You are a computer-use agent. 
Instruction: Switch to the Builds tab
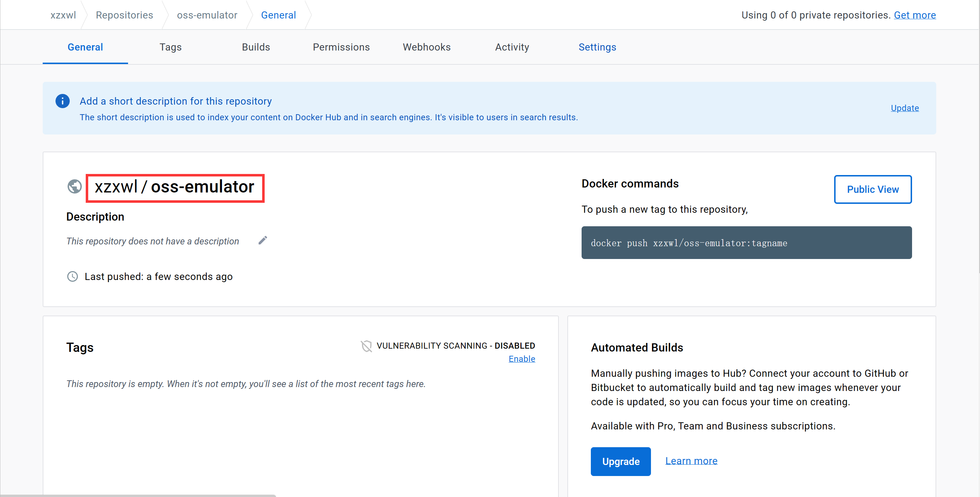tap(256, 47)
